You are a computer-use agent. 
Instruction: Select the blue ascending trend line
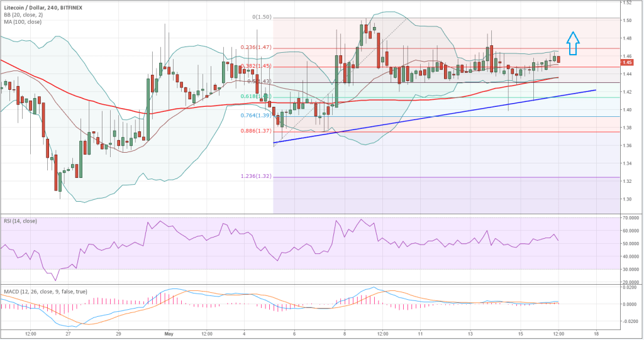435,116
